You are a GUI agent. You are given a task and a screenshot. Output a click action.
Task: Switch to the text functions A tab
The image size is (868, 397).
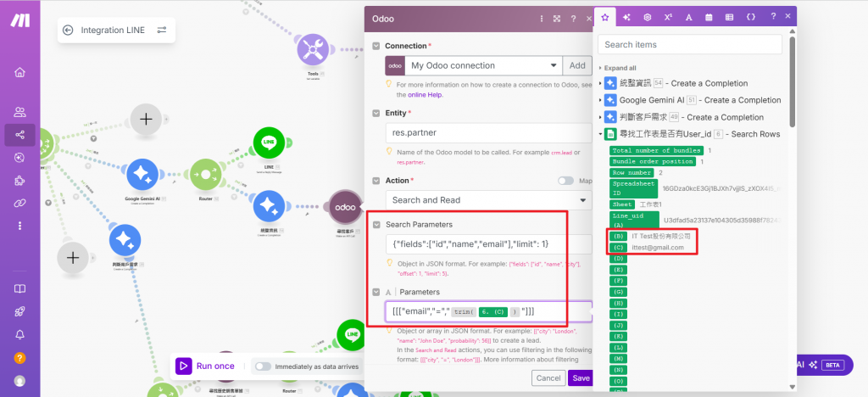[x=688, y=17]
